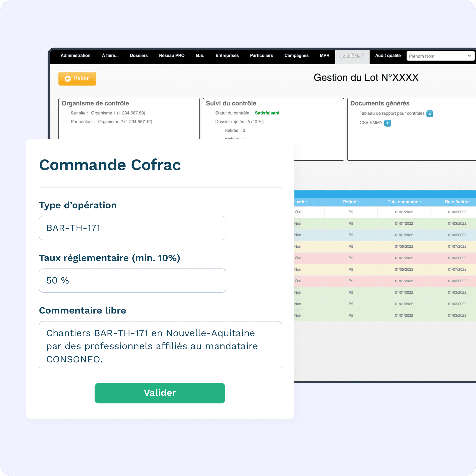Open the B.E. menu item
The image size is (476, 476).
click(200, 56)
